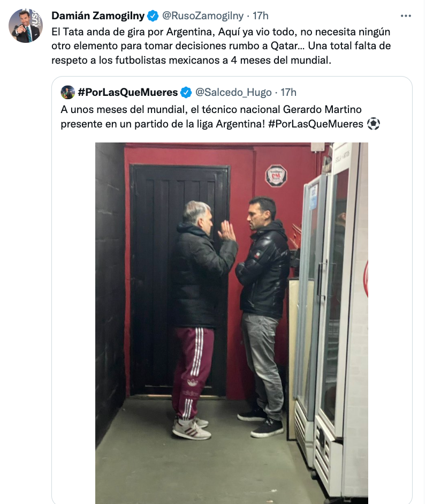The image size is (441, 504).
Task: Click the 17h timestamp on main tweet
Action: (x=261, y=16)
